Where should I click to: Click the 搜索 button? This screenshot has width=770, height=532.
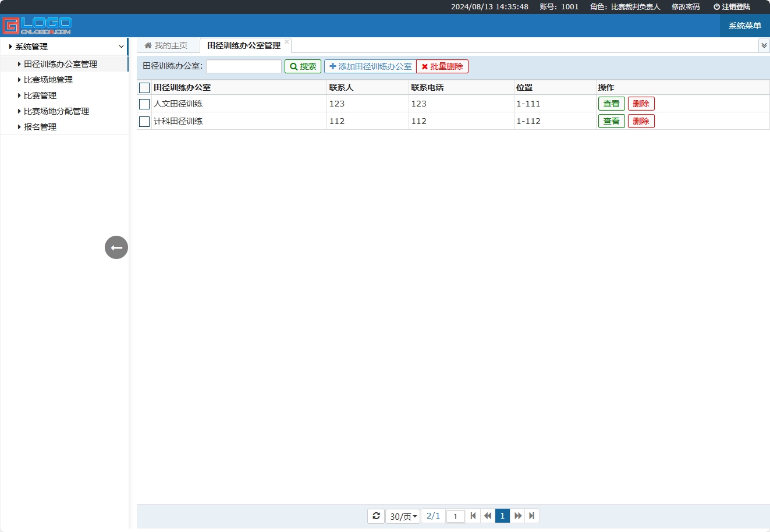(303, 66)
